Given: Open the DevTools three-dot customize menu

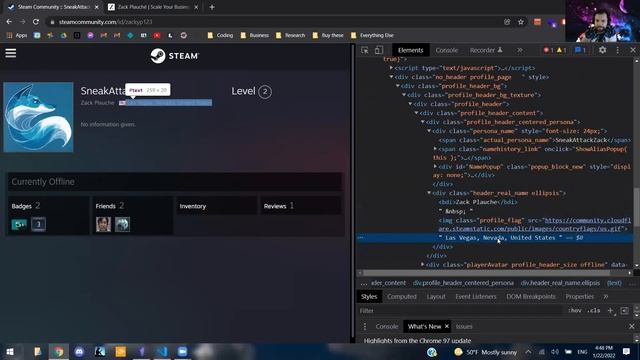Looking at the screenshot, I should (x=618, y=50).
